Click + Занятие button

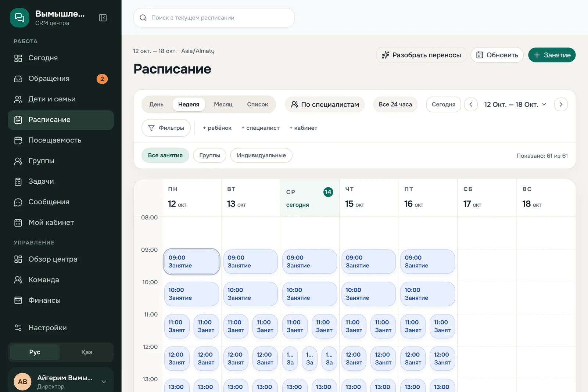tap(552, 55)
